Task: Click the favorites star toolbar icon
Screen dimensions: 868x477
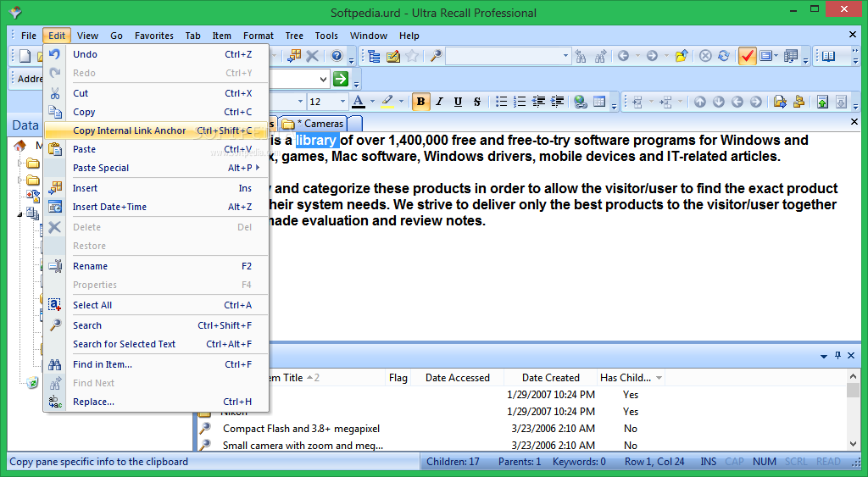Action: click(x=412, y=56)
